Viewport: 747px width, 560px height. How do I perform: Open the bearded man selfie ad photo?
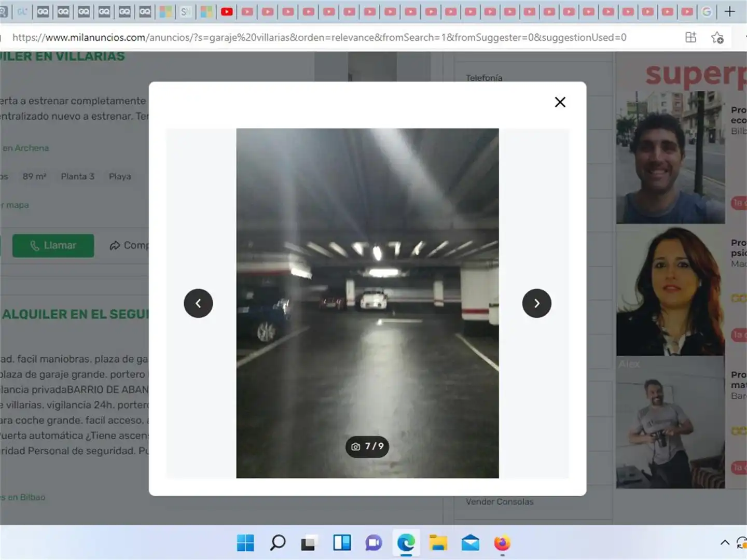(x=670, y=157)
